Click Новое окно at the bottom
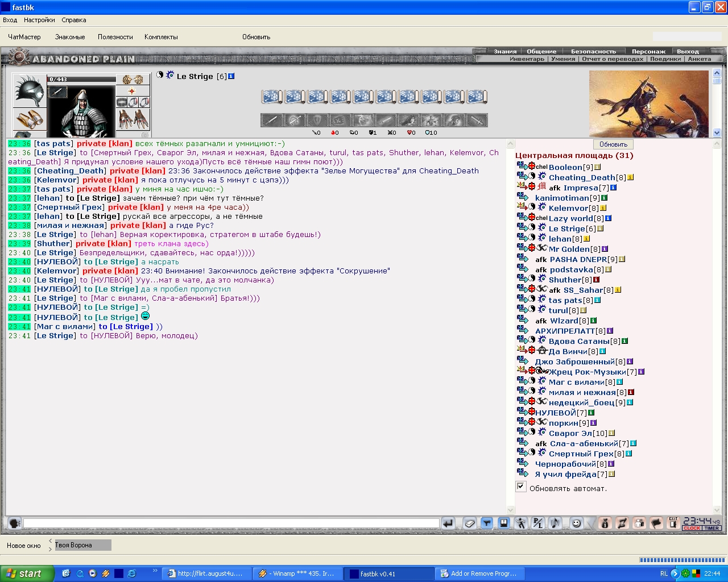This screenshot has width=728, height=582. coord(24,546)
